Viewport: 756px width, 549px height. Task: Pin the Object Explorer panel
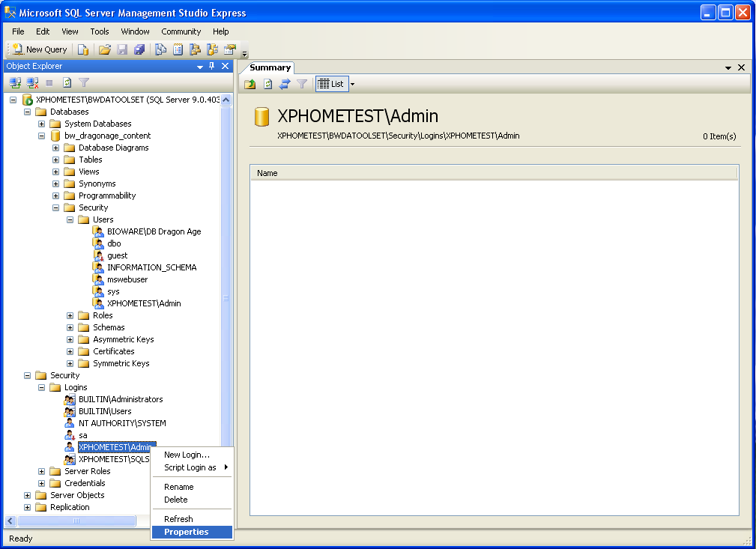pos(212,66)
